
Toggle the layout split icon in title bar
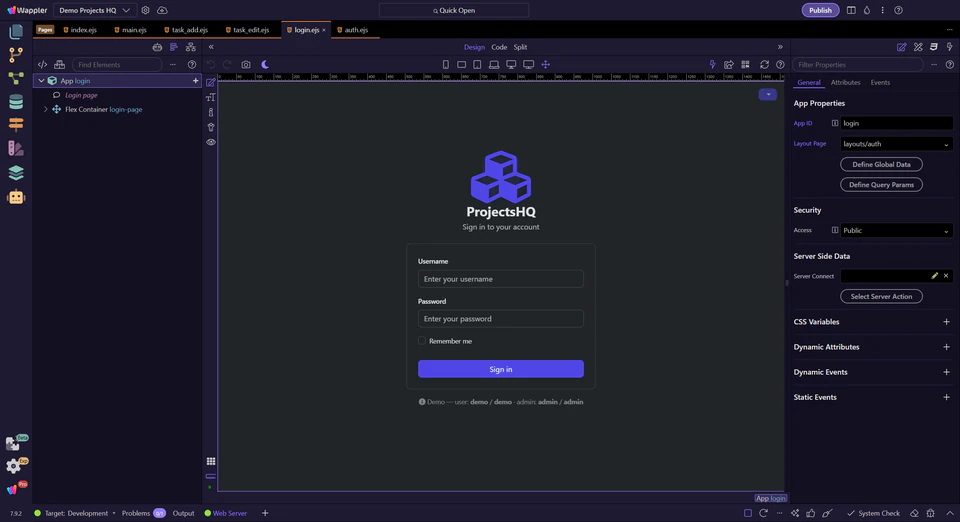[x=851, y=10]
